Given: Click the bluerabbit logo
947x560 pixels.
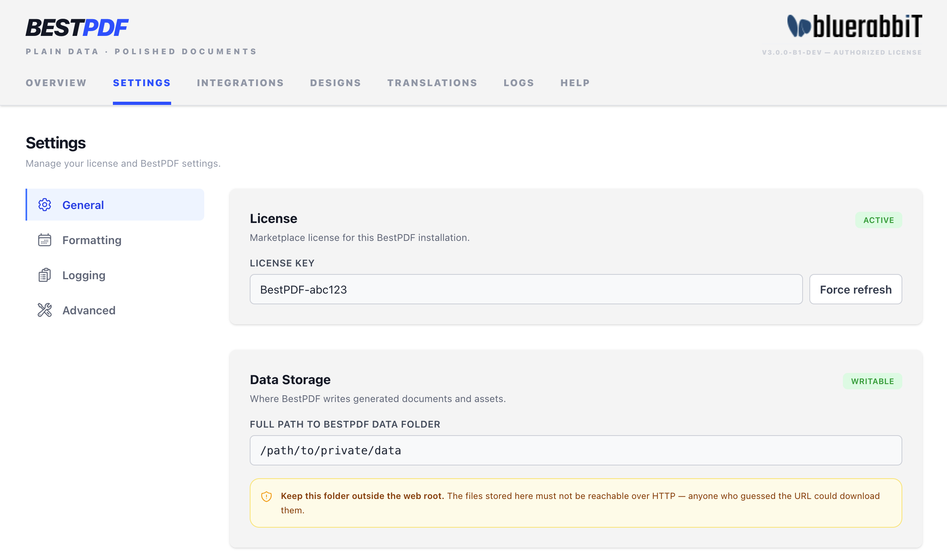Looking at the screenshot, I should tap(854, 26).
